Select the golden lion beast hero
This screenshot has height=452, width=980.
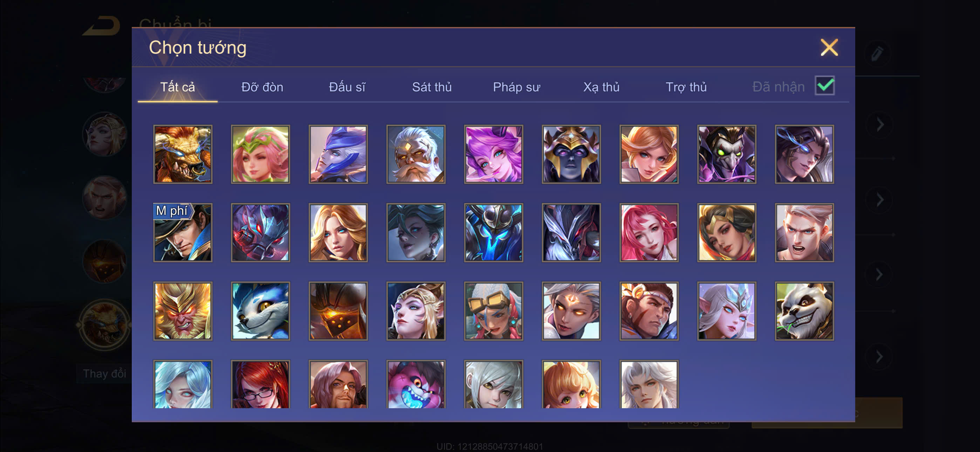click(183, 154)
